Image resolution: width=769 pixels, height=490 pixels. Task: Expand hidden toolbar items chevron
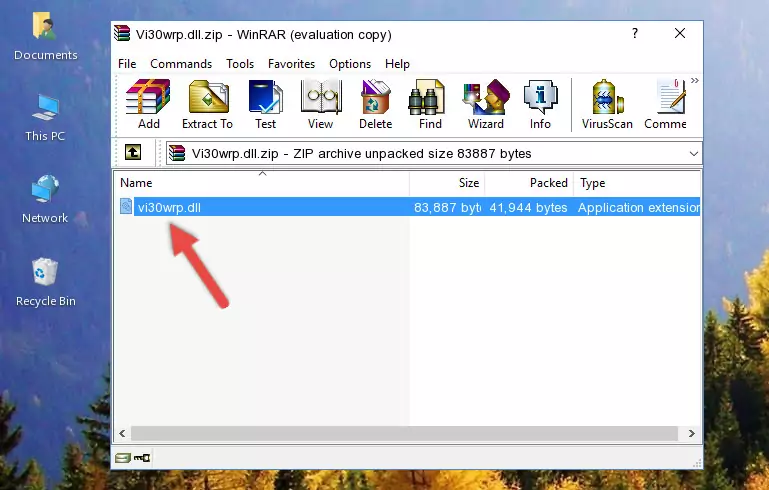click(x=694, y=81)
